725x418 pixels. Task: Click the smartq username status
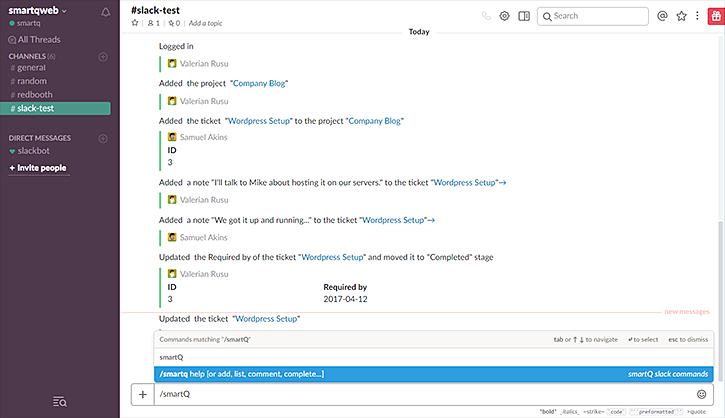click(x=25, y=23)
